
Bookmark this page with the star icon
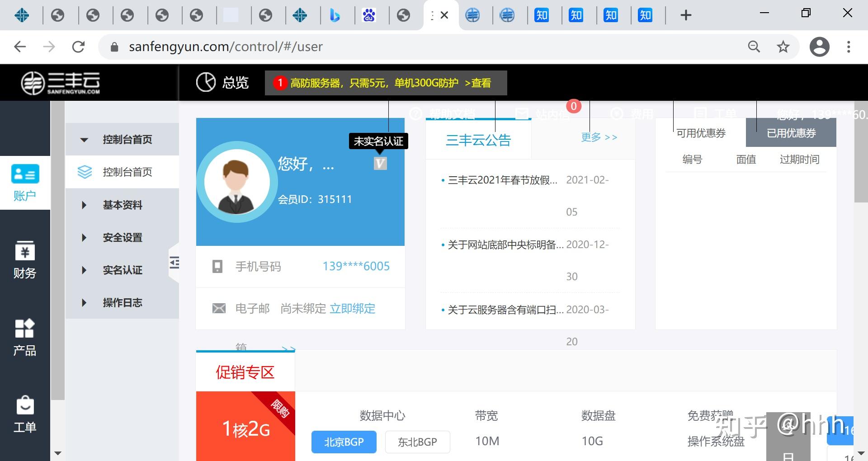[x=783, y=47]
